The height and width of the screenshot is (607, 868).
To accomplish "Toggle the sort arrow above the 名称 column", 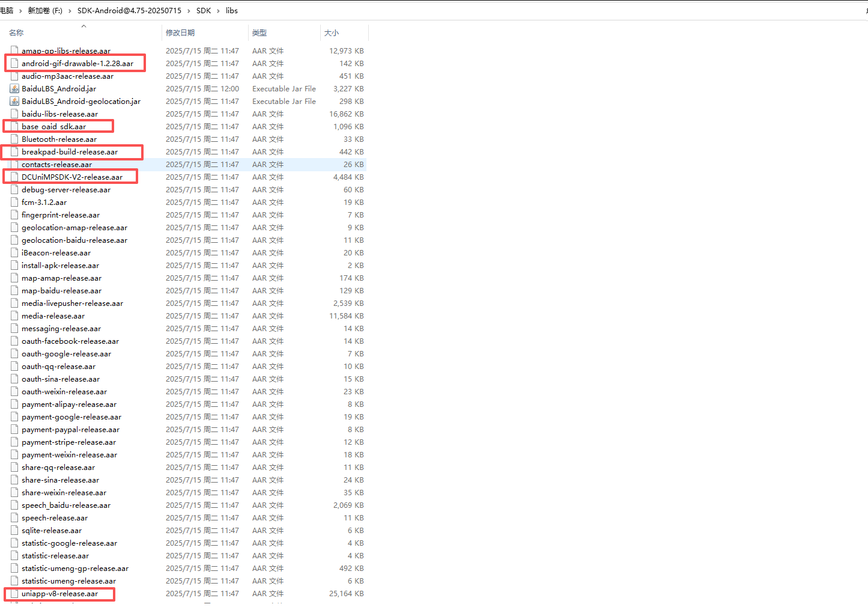I will point(83,26).
